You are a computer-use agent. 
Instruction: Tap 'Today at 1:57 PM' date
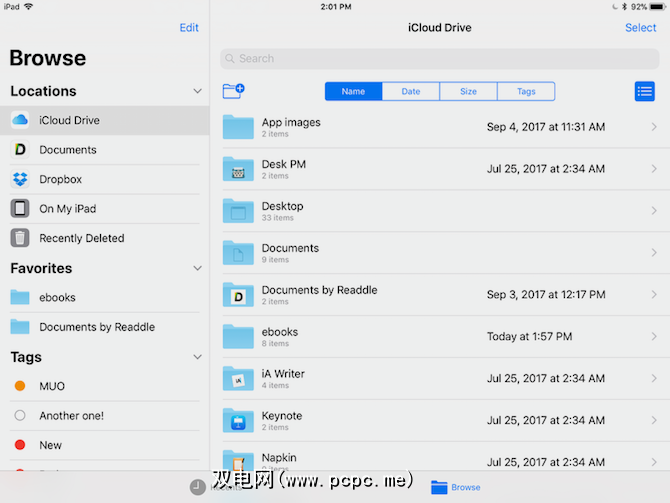tap(529, 337)
